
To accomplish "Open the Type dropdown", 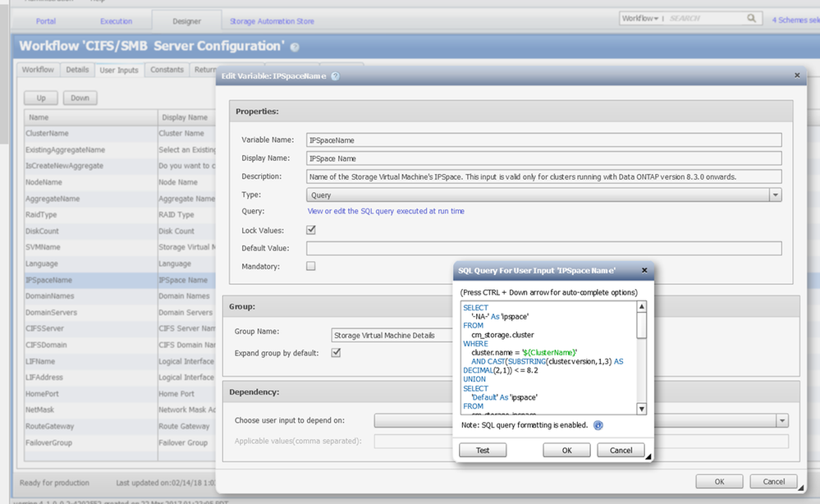I will pos(775,195).
